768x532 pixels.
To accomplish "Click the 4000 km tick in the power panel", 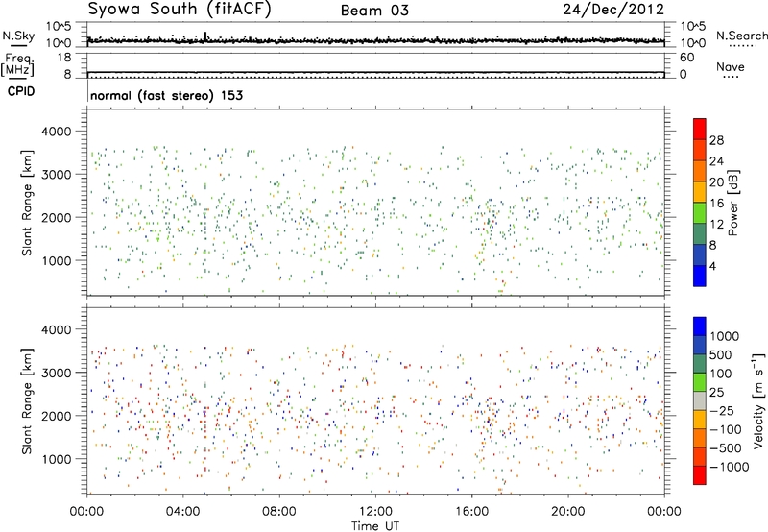I will pyautogui.click(x=56, y=132).
